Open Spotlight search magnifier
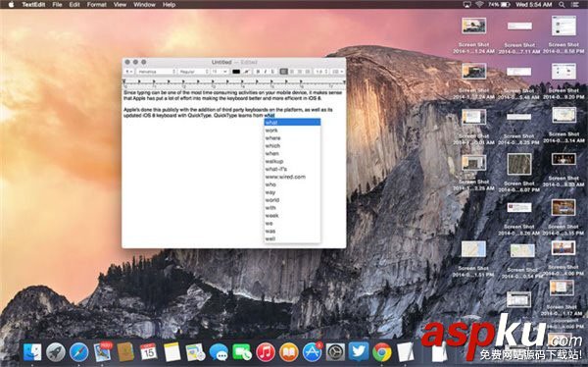 coord(562,5)
